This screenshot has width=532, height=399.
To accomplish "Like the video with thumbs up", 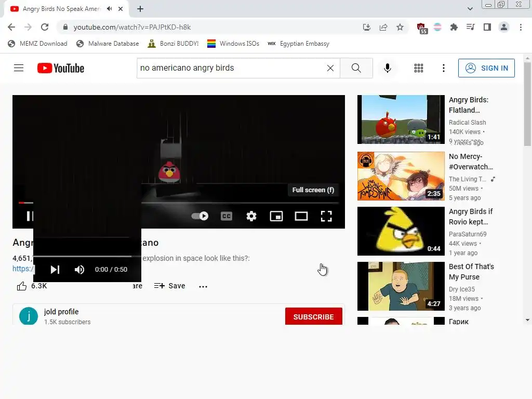I will [22, 286].
